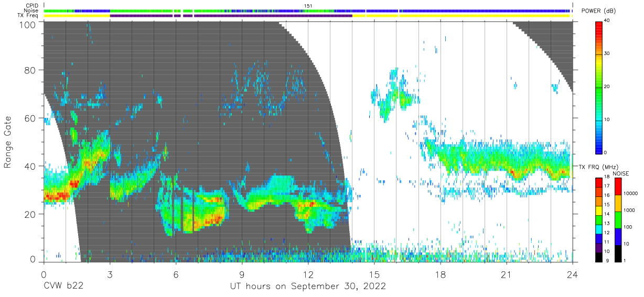
Task: Click x-axis tick label '21'
Action: (x=507, y=273)
